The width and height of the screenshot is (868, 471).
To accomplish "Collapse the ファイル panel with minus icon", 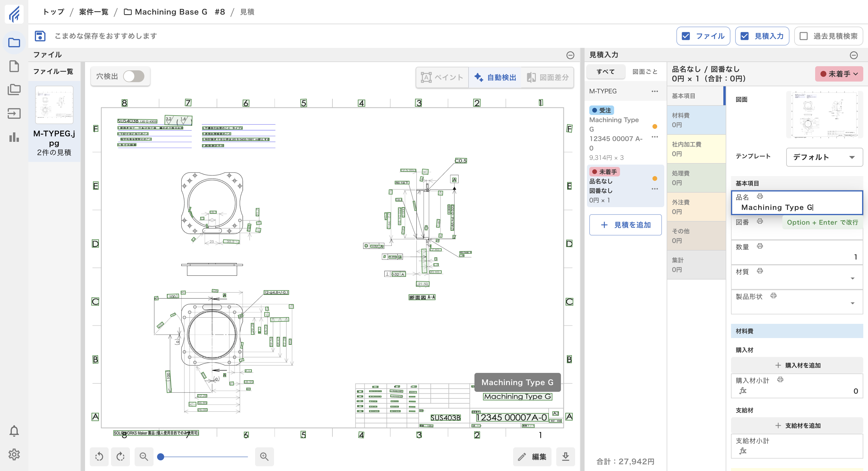I will 570,55.
